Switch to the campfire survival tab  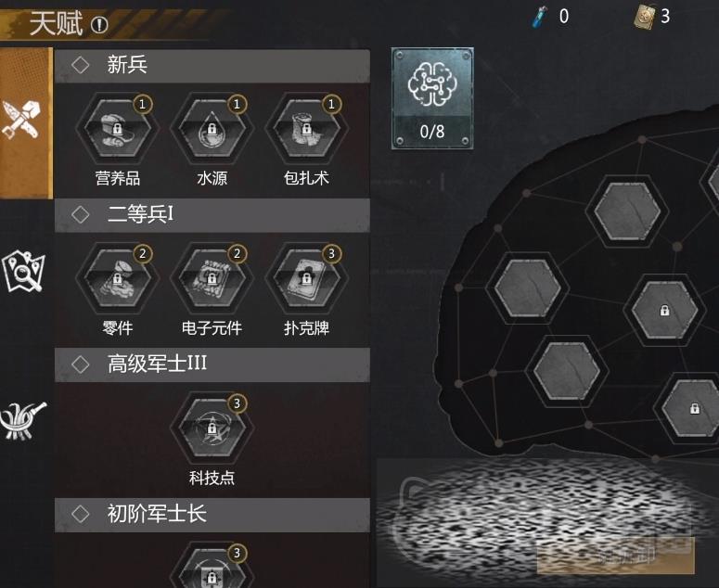click(x=23, y=421)
